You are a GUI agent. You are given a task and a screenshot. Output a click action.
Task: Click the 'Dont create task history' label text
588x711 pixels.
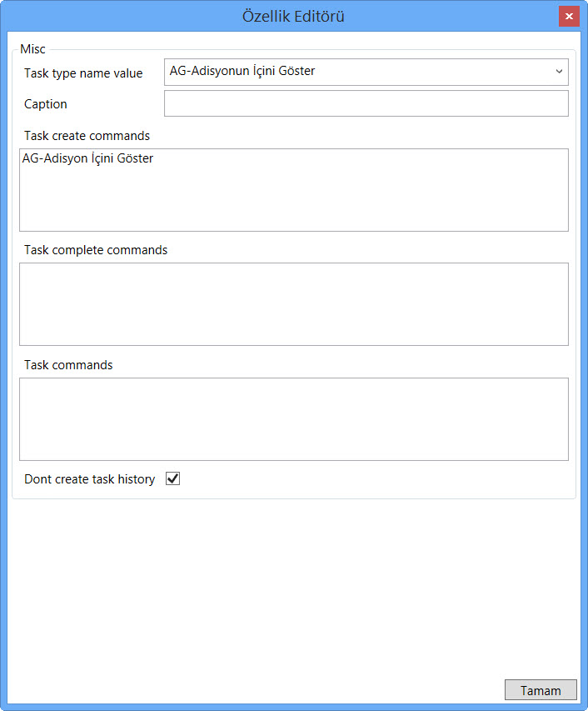pos(89,479)
